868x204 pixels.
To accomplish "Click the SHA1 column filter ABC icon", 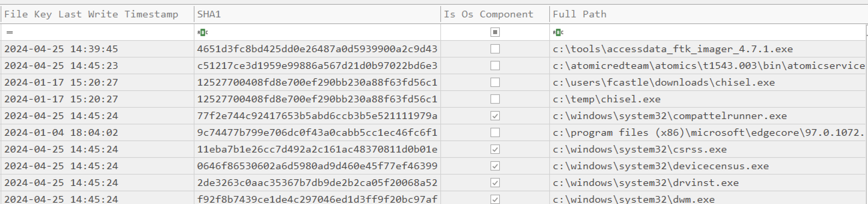I will point(202,32).
